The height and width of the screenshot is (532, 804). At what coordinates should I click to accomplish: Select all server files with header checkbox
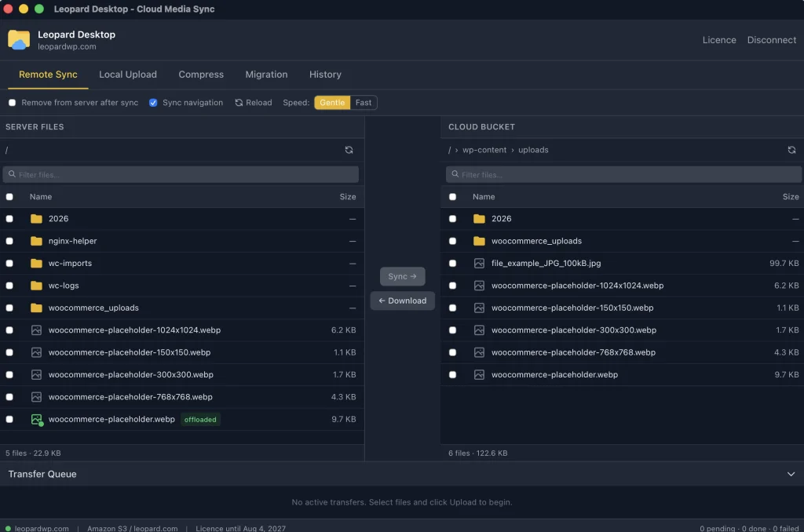[x=9, y=197]
